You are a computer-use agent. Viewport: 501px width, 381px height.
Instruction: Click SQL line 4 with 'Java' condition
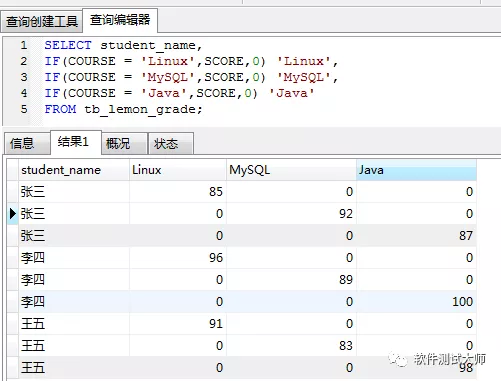179,93
